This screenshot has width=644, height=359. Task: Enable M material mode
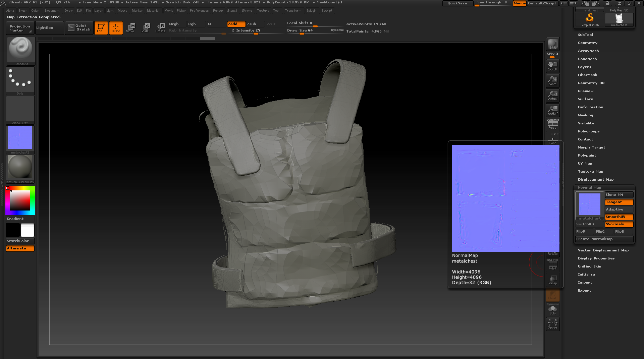216,24
